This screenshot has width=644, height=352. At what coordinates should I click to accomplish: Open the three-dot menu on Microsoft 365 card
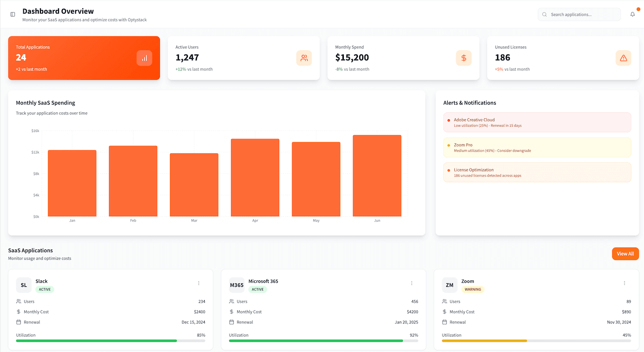point(412,283)
